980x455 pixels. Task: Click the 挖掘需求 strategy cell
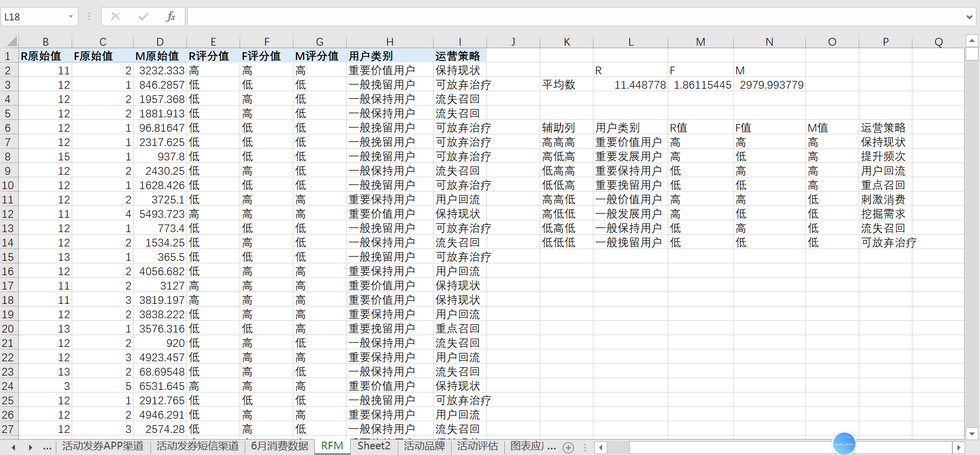pos(886,214)
